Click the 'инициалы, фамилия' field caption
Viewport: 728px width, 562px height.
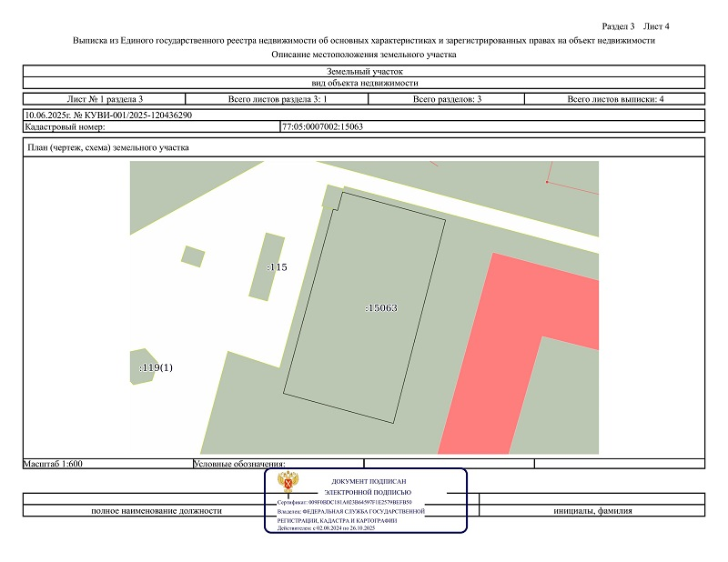592,510
